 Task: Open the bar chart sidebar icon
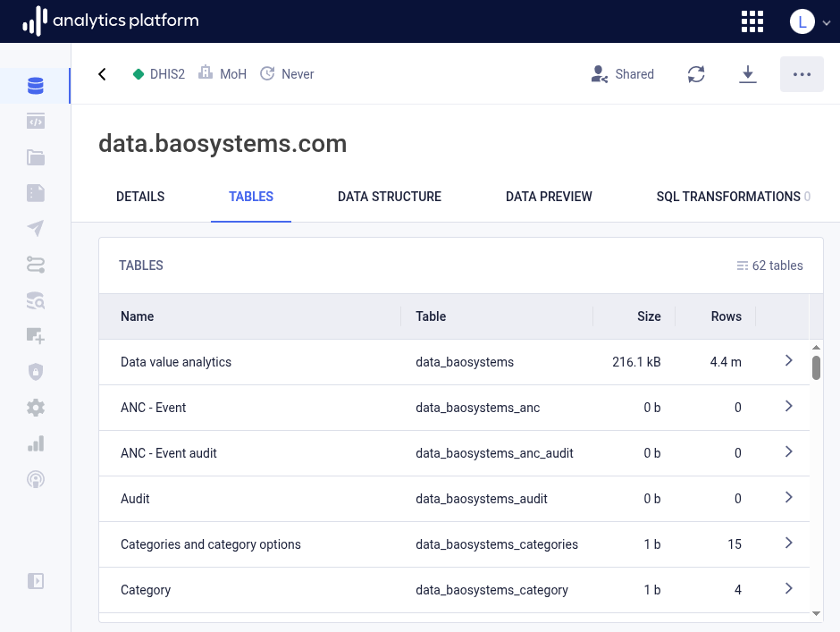click(36, 443)
